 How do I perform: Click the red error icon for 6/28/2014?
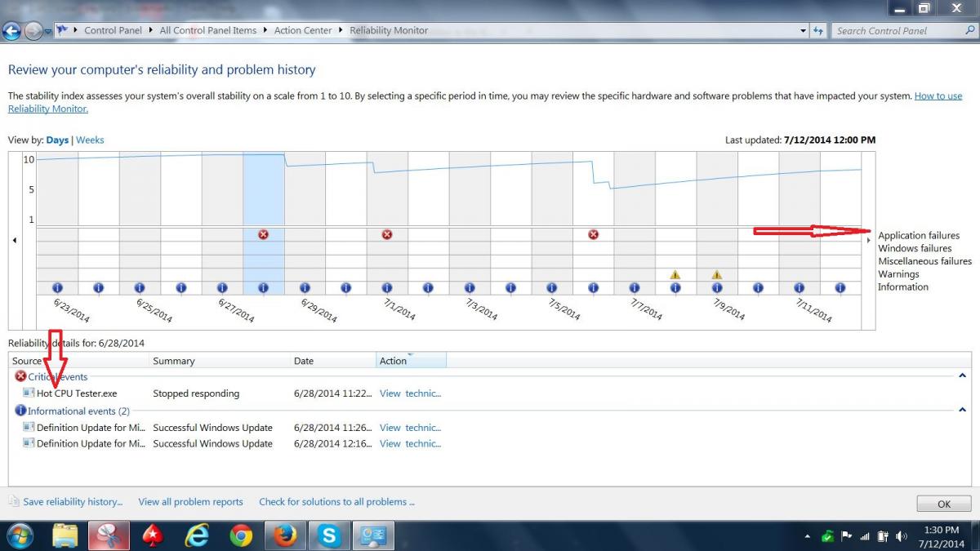263,234
